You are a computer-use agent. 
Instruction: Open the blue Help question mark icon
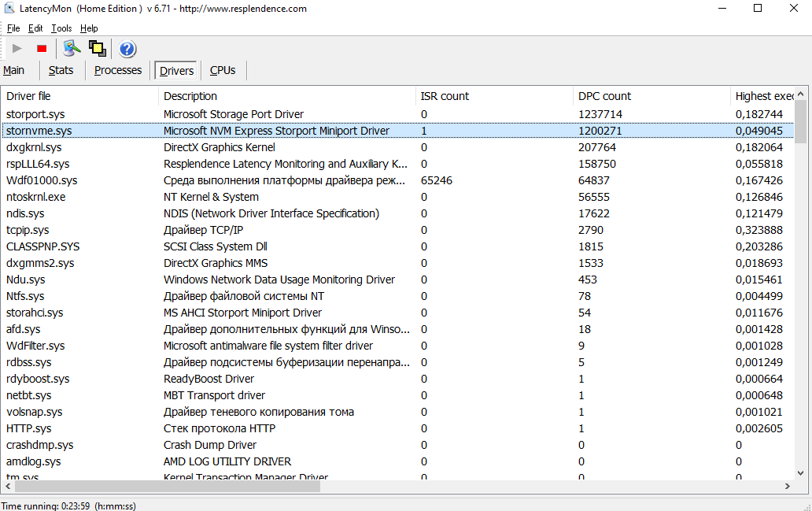click(127, 50)
